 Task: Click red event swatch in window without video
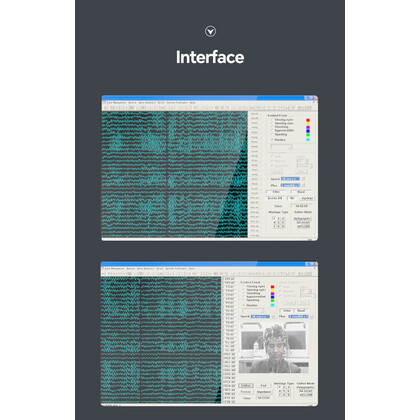(x=308, y=120)
